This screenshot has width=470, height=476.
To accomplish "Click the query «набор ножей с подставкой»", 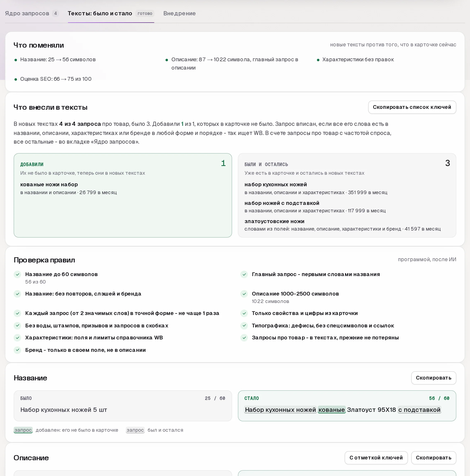I will coord(282,203).
